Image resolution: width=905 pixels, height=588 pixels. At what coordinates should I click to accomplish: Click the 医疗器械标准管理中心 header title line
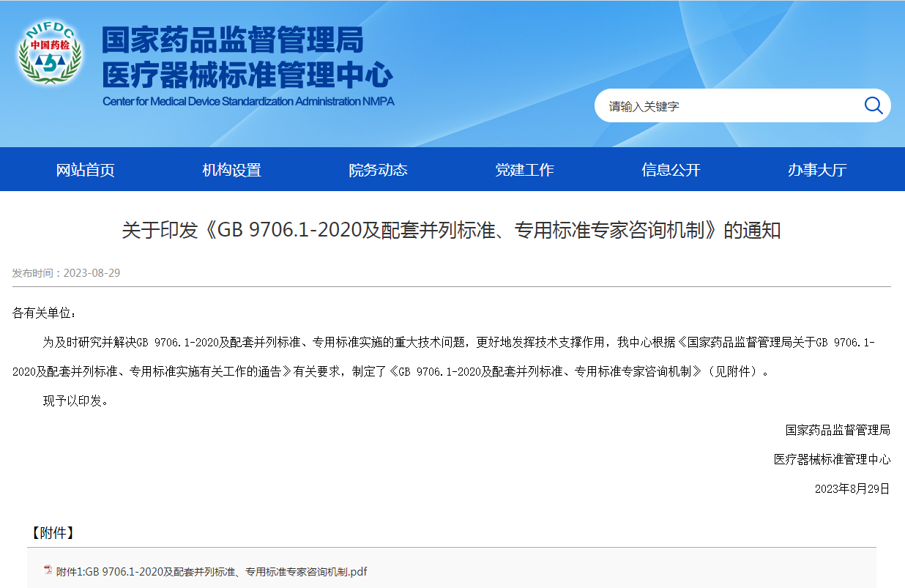(x=247, y=75)
